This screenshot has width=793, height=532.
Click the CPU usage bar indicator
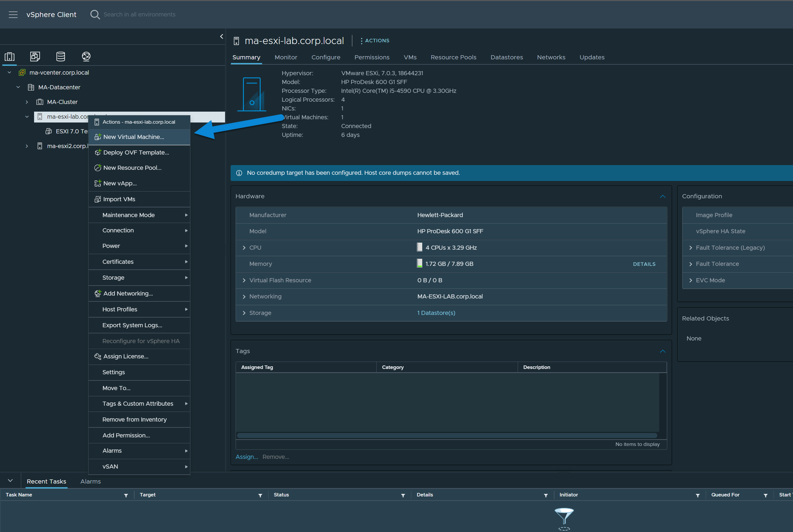tap(419, 247)
